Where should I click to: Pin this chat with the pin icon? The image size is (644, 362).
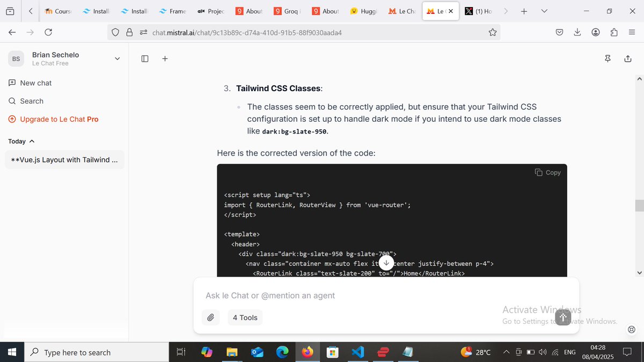pos(608,58)
